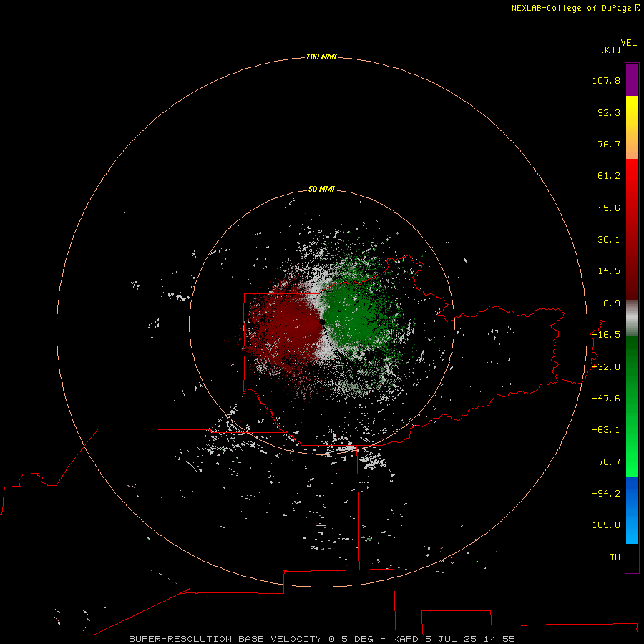Click the 61.2 legend value

pos(609,176)
